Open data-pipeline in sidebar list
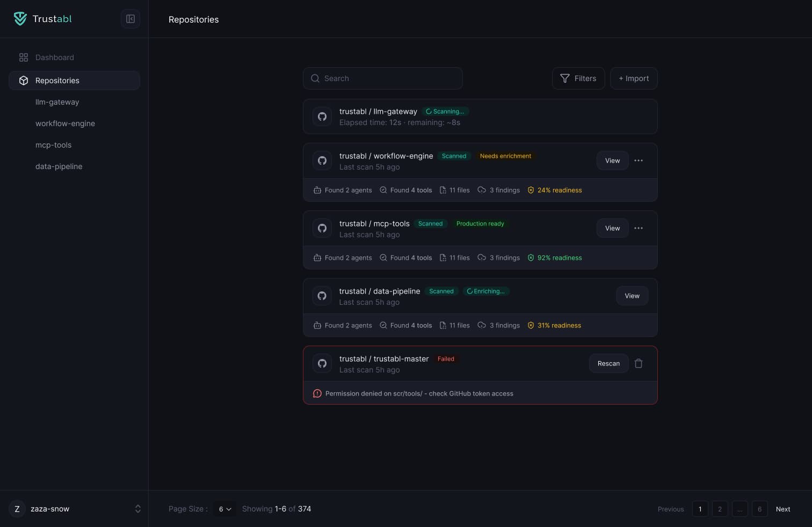812x527 pixels. pos(59,166)
